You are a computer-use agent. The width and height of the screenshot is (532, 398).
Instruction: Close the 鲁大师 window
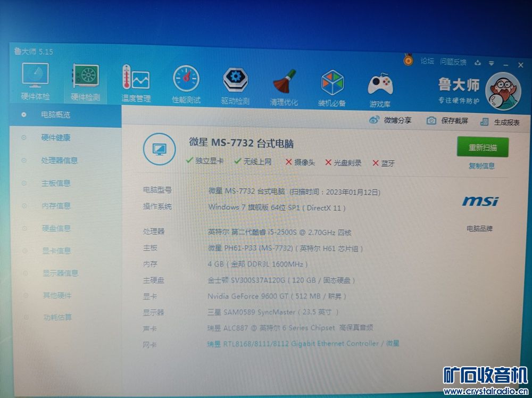520,65
